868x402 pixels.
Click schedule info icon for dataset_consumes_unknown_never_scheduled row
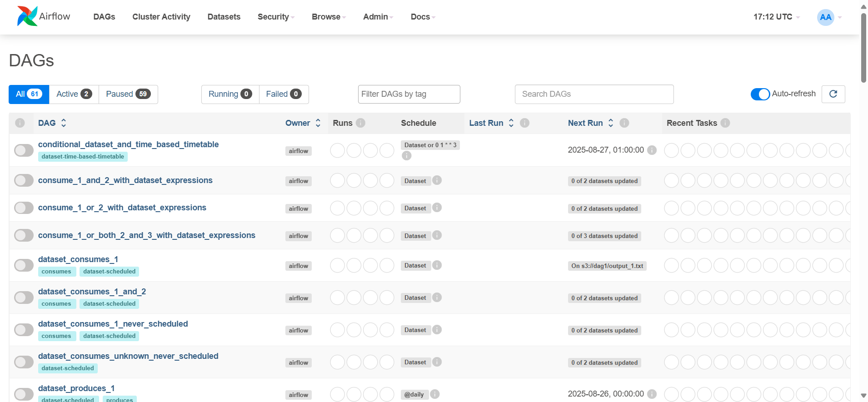tap(437, 362)
